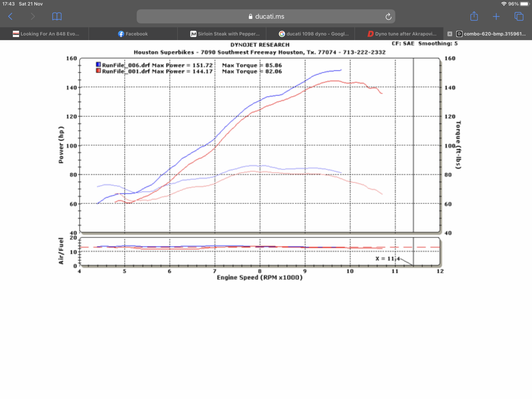Switch to the Facebook tab
The width and height of the screenshot is (532, 399).
133,34
